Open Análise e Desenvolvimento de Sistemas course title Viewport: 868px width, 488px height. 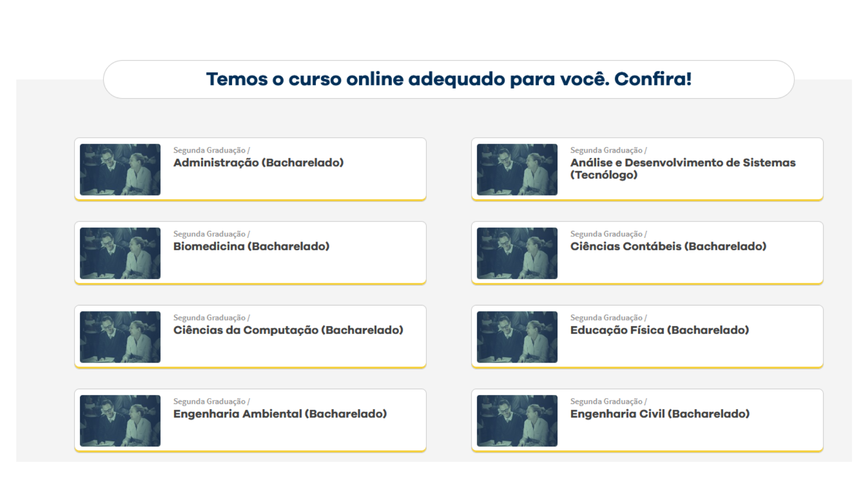click(x=683, y=169)
